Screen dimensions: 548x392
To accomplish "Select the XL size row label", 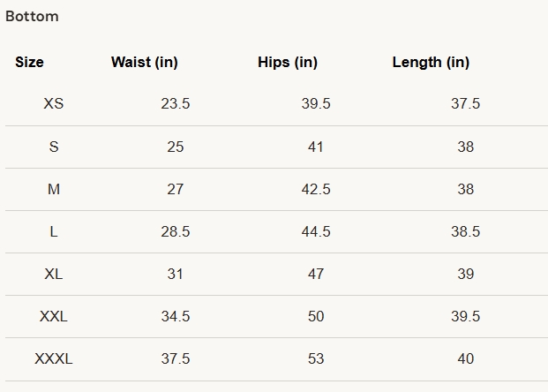I will 54,274.
